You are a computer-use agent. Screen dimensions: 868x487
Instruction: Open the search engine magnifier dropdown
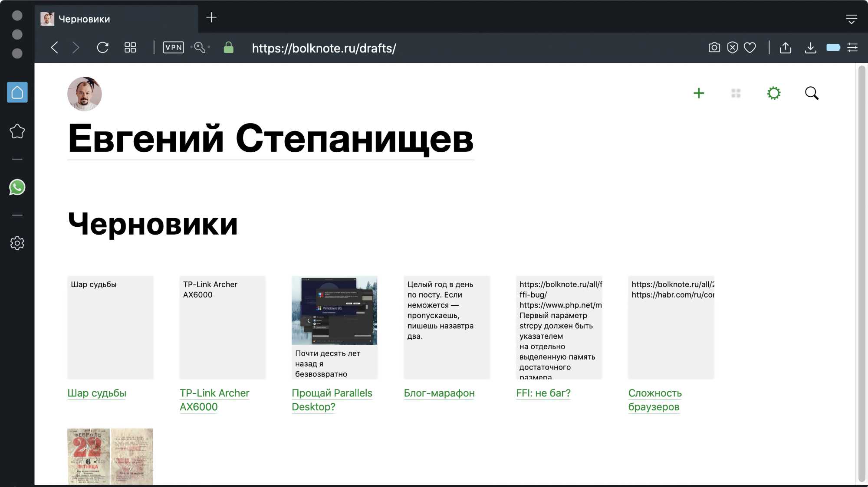click(x=200, y=47)
